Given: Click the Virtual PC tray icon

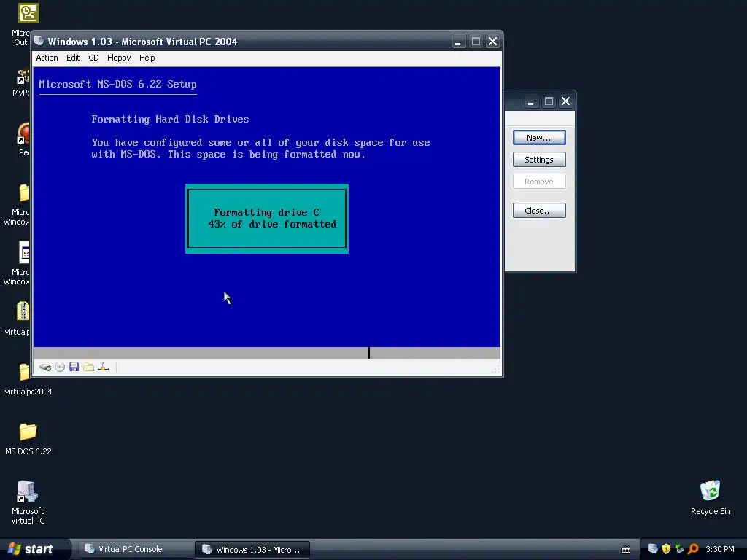Looking at the screenshot, I should click(x=653, y=548).
